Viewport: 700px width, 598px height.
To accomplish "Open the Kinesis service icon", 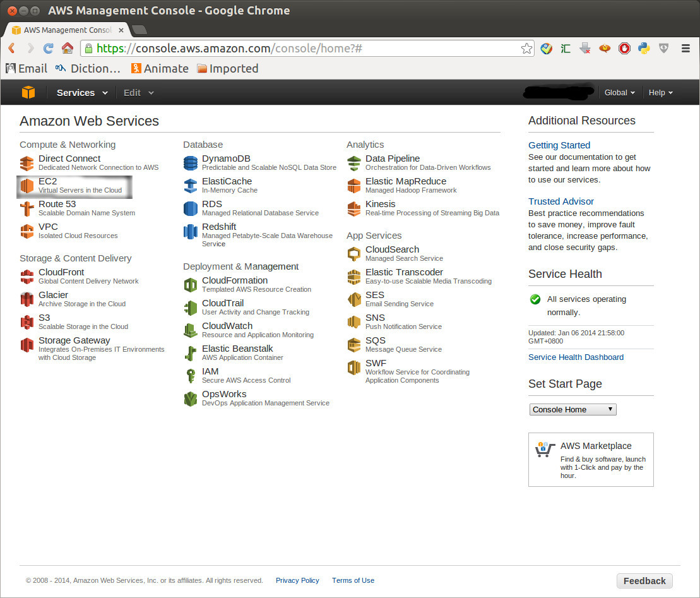I will pos(354,208).
